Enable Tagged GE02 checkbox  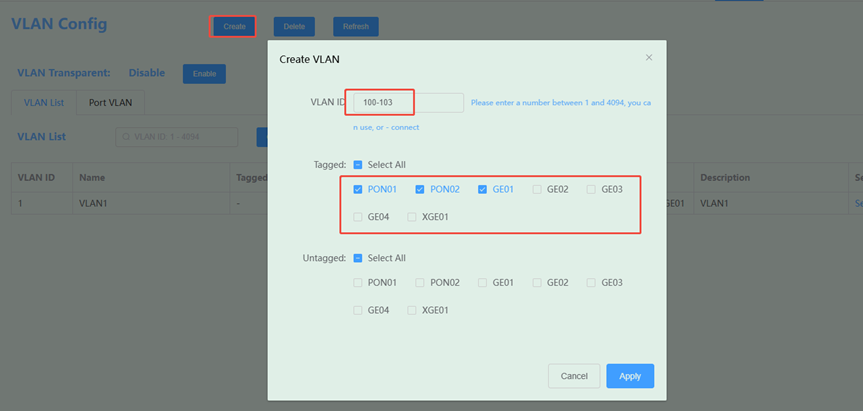coord(537,189)
